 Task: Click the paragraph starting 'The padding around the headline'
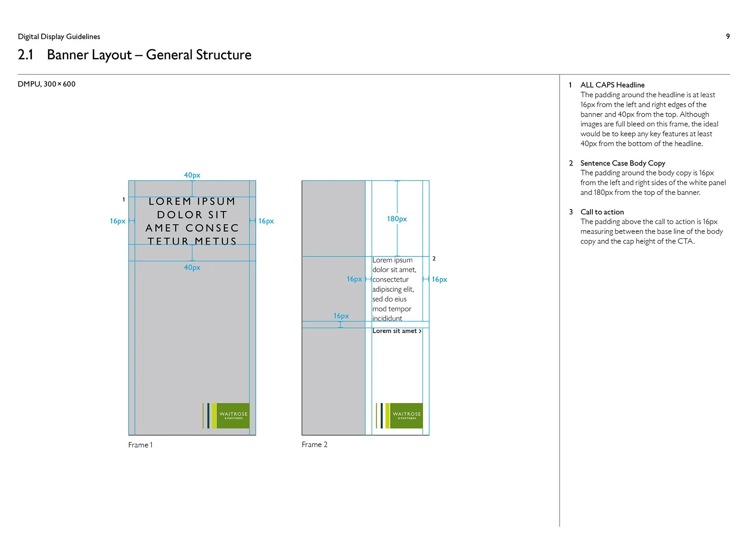(x=649, y=119)
